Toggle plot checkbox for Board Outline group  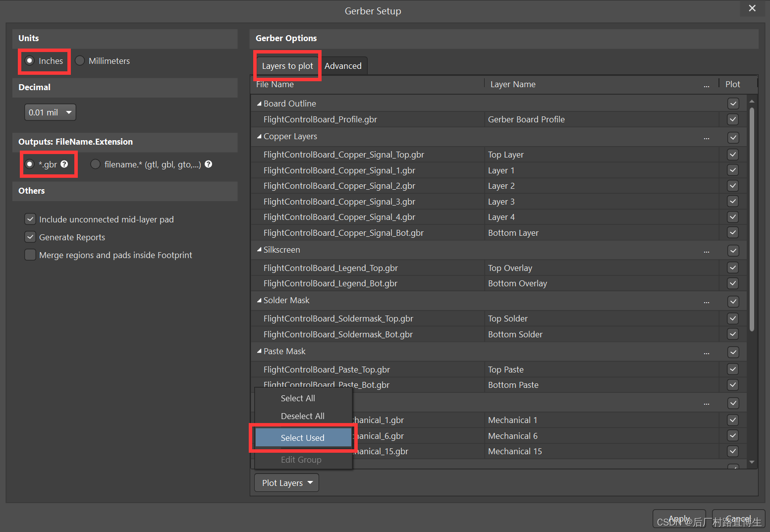pyautogui.click(x=733, y=104)
